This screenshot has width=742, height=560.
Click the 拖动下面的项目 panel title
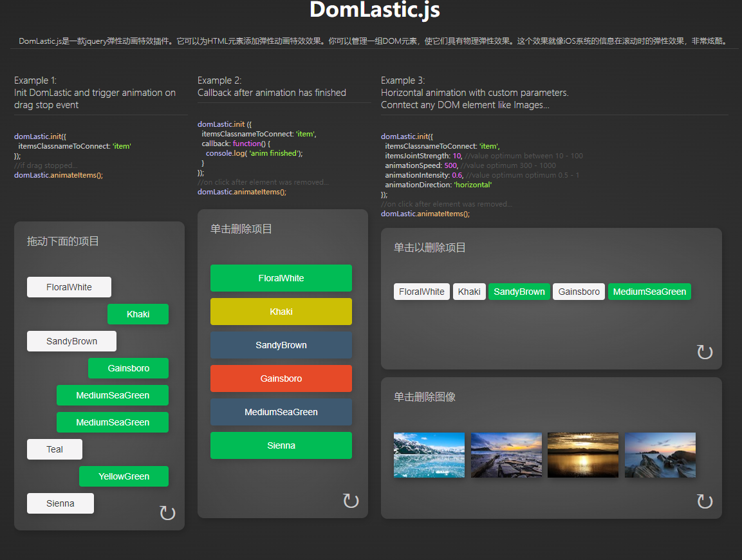[63, 241]
